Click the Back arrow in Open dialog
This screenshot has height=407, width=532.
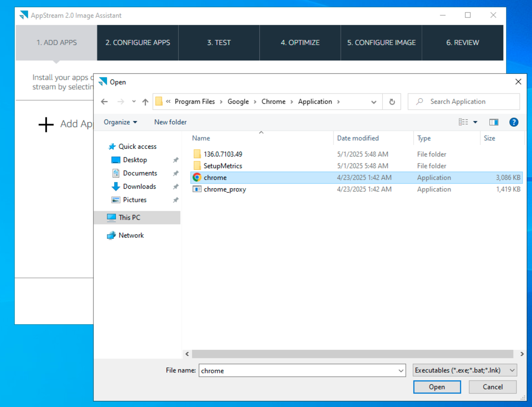point(104,102)
